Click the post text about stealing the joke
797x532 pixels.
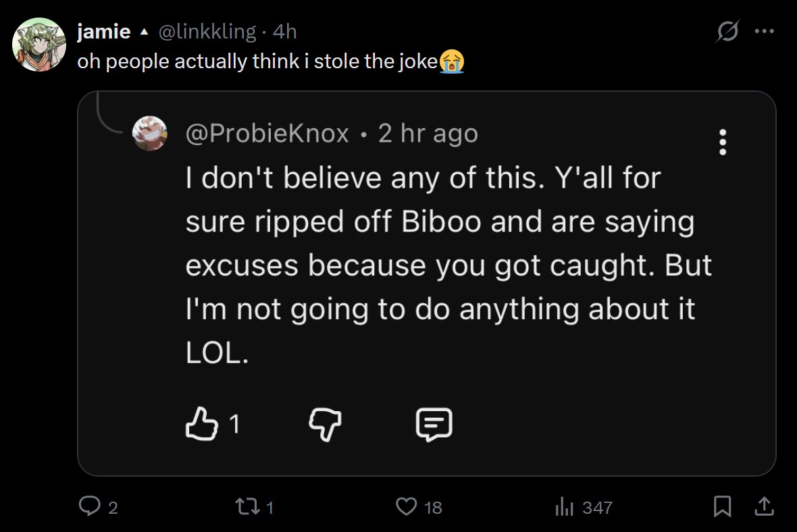click(257, 61)
